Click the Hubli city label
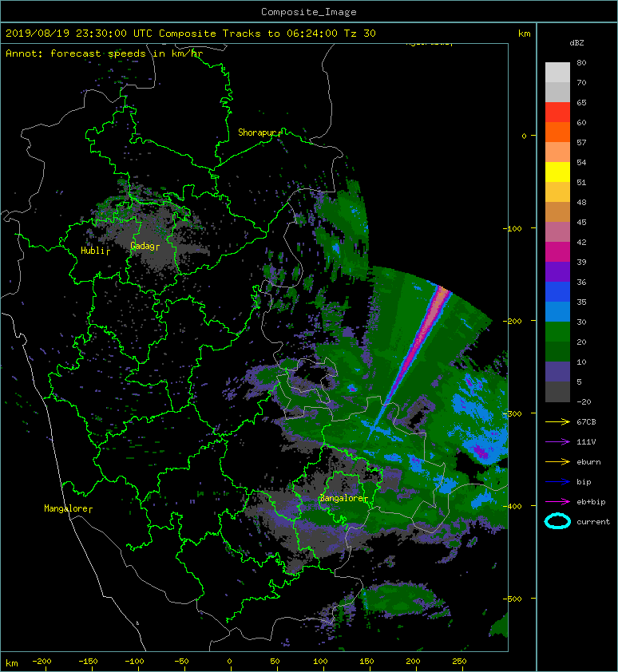The width and height of the screenshot is (618, 672). 93,251
